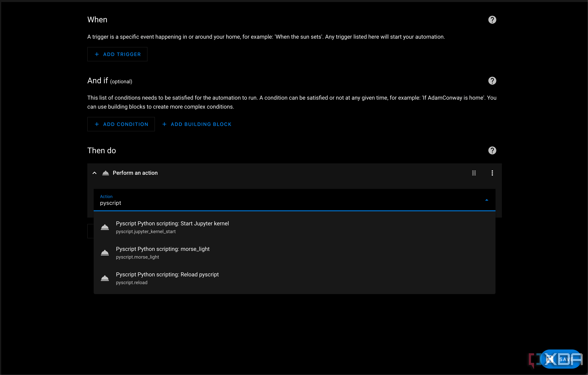Click the Add Trigger button

click(117, 54)
